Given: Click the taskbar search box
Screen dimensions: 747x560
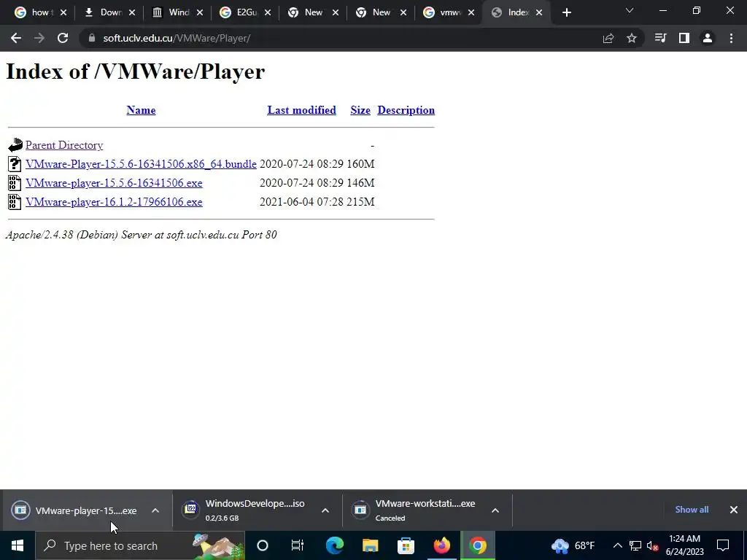Looking at the screenshot, I should click(x=139, y=545).
